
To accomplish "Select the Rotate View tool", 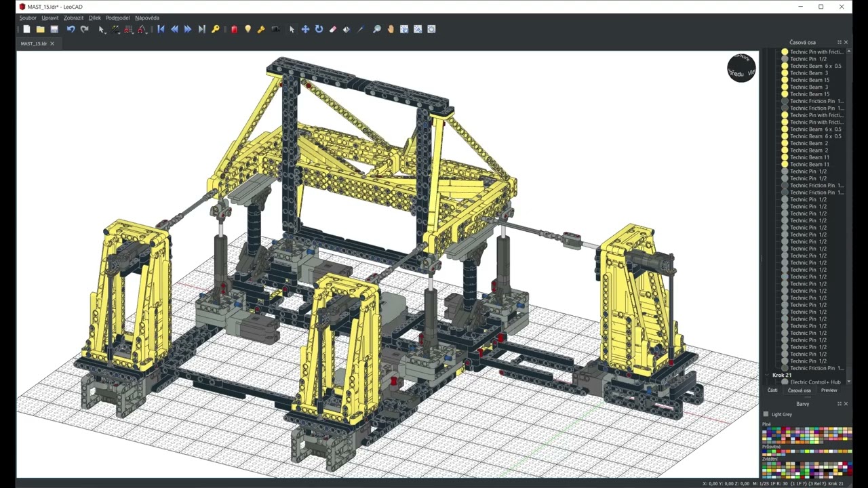I will 404,29.
